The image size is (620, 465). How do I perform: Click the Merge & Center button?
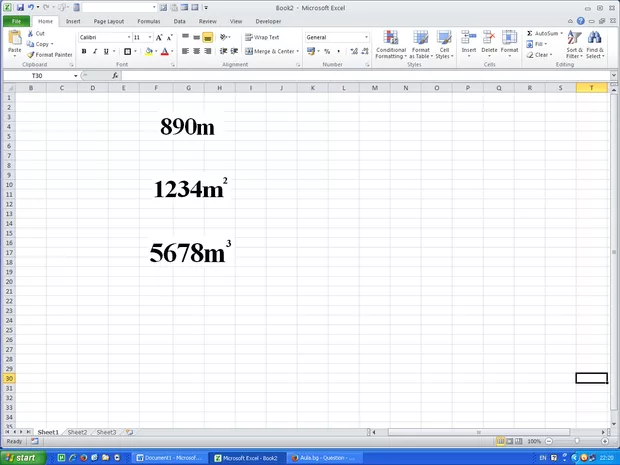click(x=270, y=51)
